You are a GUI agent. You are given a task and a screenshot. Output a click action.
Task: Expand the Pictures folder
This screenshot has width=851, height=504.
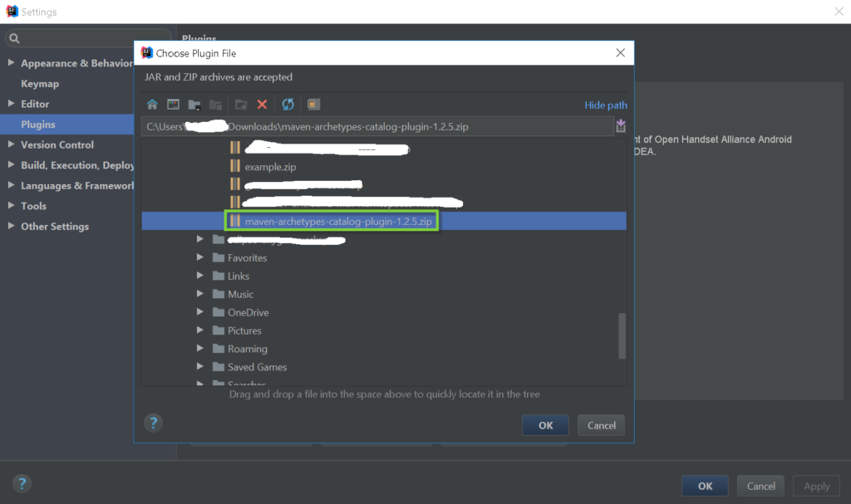199,330
